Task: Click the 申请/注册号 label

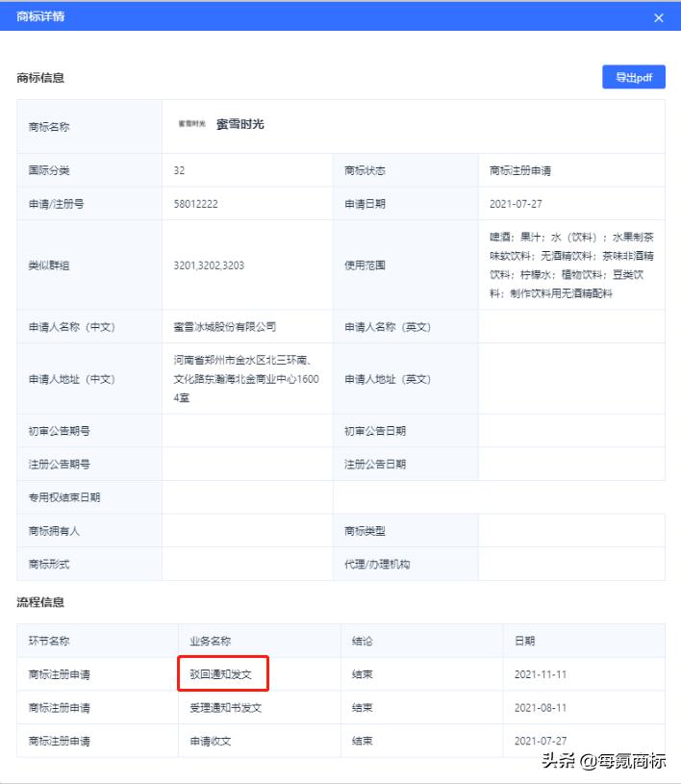Action: pos(56,204)
